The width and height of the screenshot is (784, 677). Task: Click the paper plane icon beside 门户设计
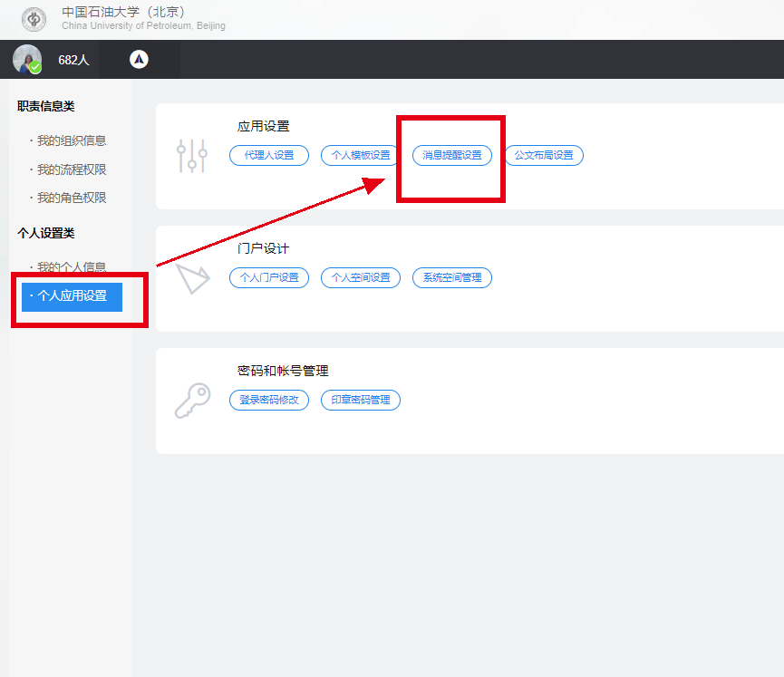click(x=193, y=278)
